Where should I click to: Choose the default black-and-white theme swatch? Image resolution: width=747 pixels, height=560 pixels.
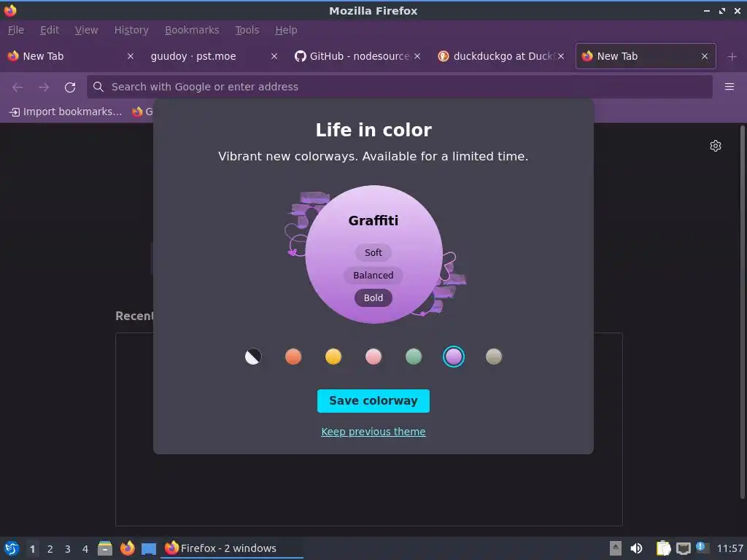click(x=253, y=357)
